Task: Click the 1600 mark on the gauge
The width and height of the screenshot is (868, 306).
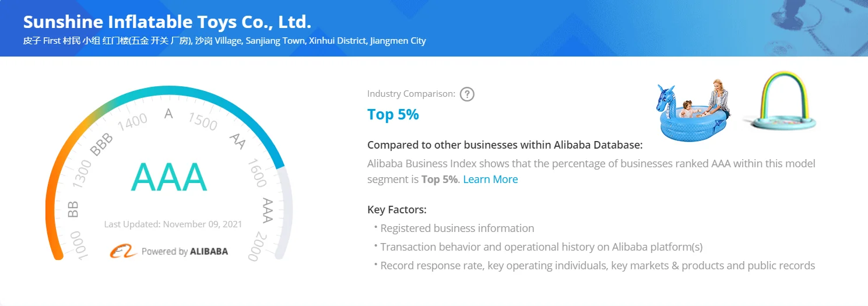Action: pos(257,173)
